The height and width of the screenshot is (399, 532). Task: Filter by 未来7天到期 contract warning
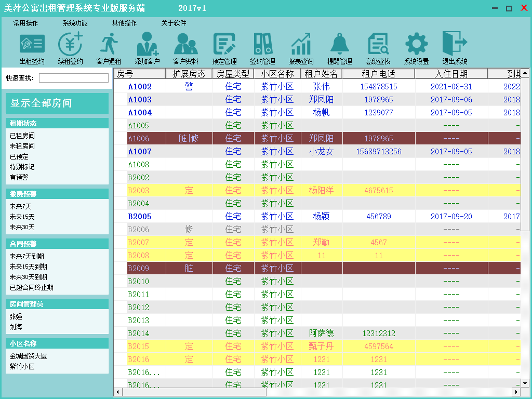28,257
